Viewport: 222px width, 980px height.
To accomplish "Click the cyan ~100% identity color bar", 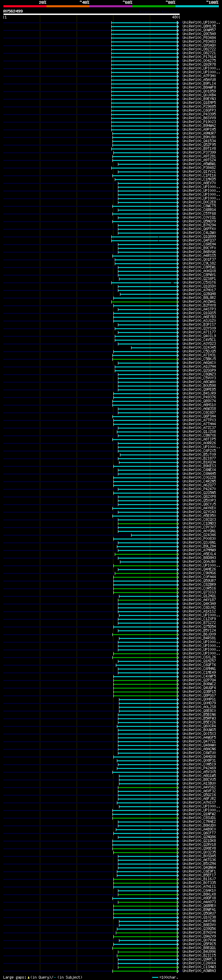I will [197, 6].
